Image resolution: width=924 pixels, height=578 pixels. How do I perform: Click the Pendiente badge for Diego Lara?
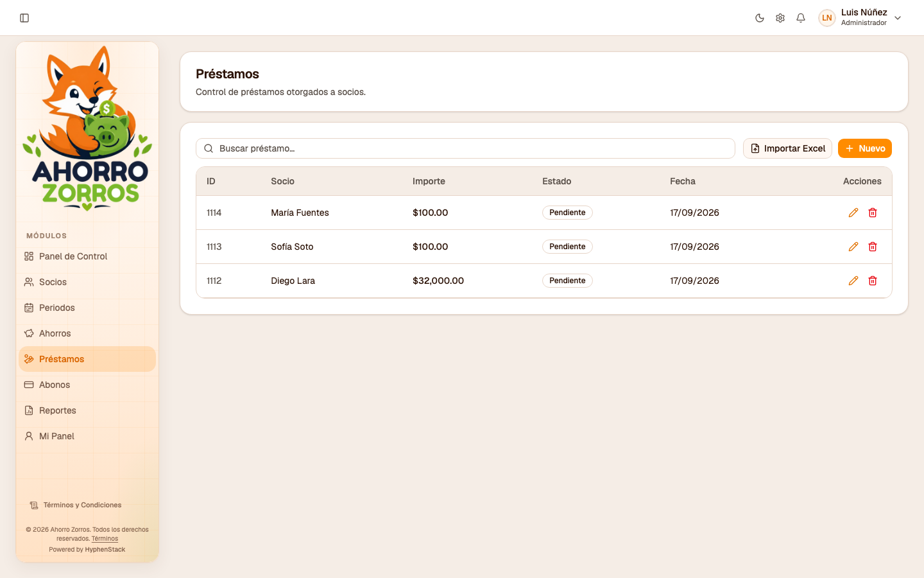pyautogui.click(x=567, y=281)
